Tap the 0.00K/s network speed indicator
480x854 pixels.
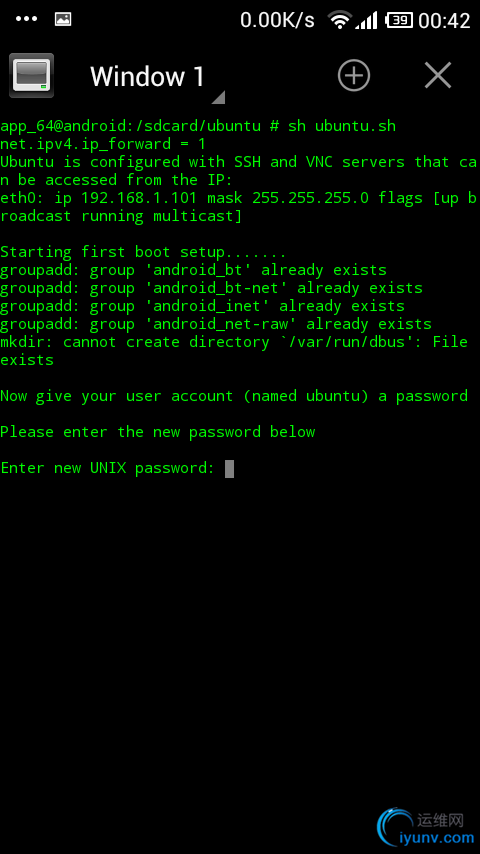277,21
